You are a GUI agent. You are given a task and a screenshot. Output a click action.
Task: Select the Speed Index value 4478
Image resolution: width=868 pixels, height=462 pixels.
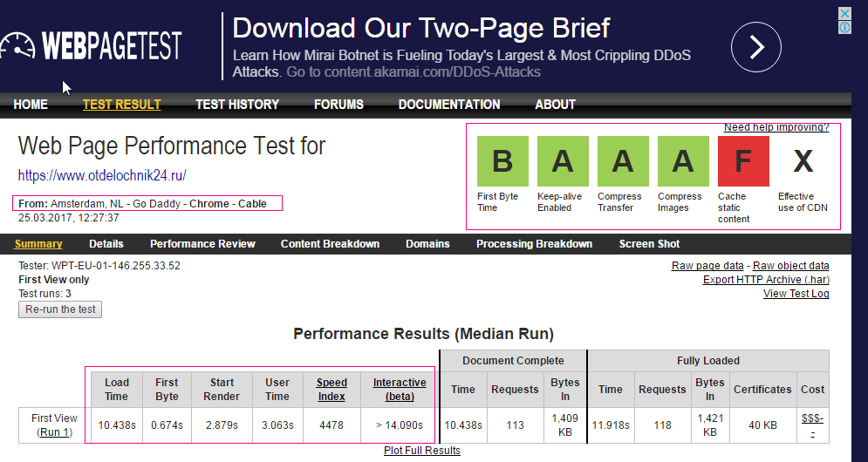coord(331,425)
